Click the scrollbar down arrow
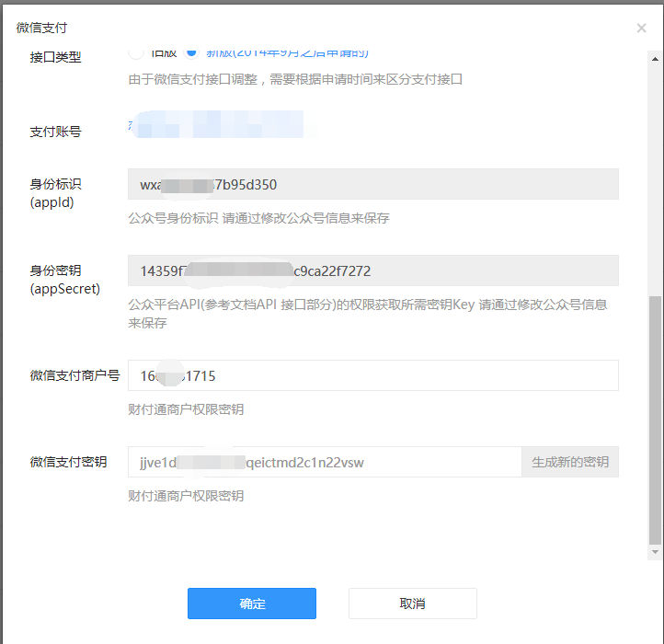The image size is (664, 644). pyautogui.click(x=655, y=552)
